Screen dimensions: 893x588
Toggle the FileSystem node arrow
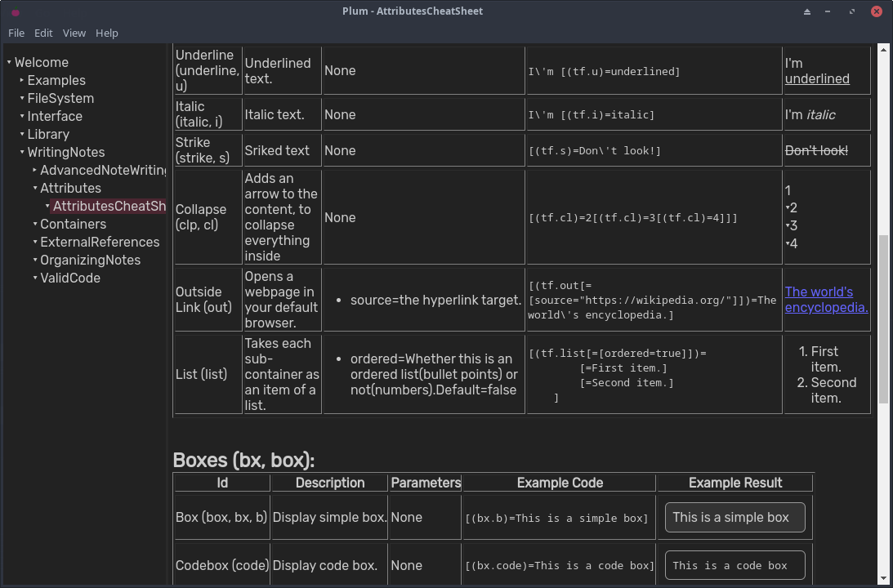pyautogui.click(x=22, y=98)
